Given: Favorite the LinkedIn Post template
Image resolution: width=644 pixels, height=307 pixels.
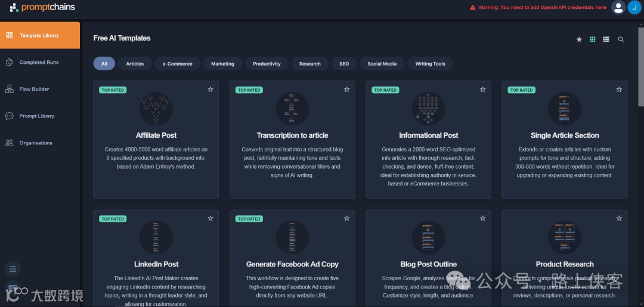Looking at the screenshot, I should click(x=210, y=218).
